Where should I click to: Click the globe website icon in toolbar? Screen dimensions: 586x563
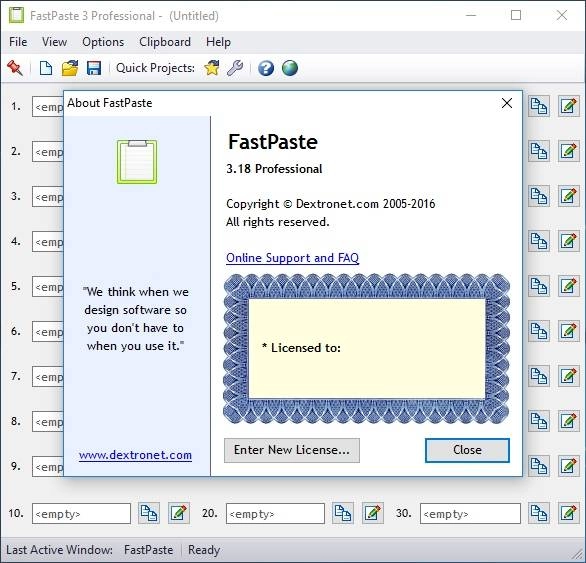point(290,68)
